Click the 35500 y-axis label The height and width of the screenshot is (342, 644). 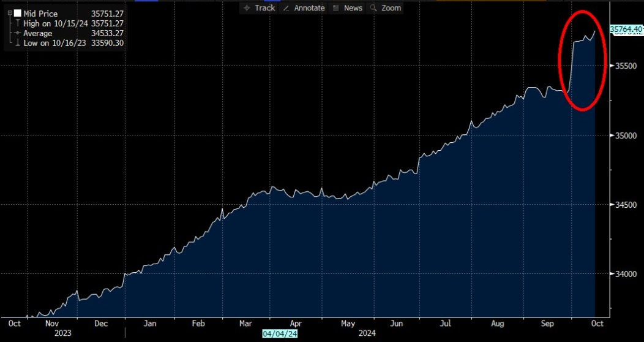[x=626, y=66]
